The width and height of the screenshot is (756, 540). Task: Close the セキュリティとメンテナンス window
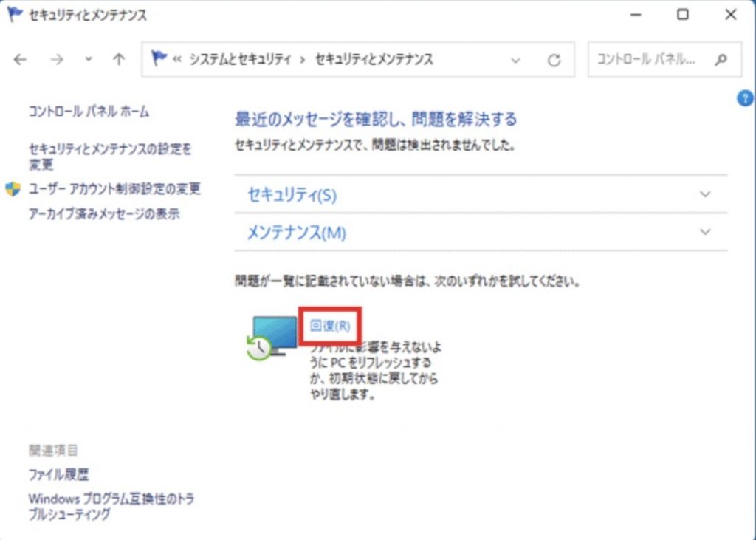point(731,15)
